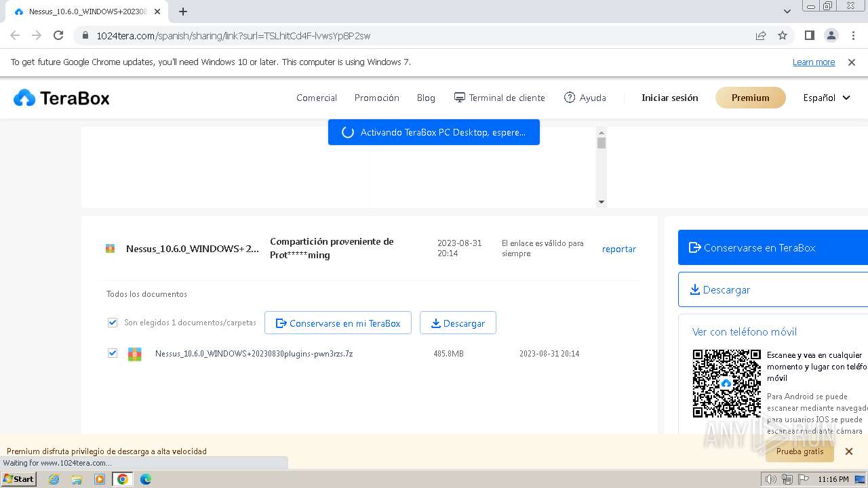This screenshot has height=488, width=868.
Task: Open the Promoción menu item
Action: point(377,98)
